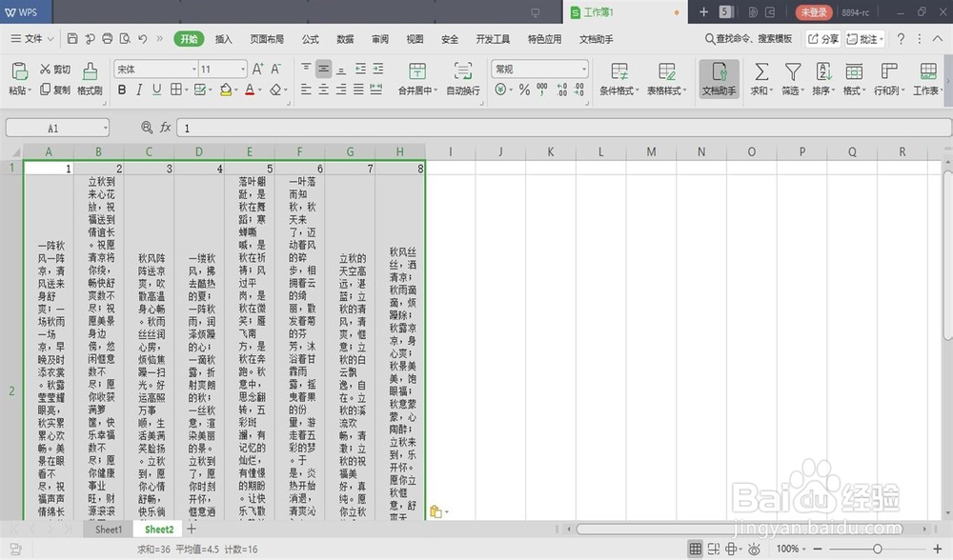Image resolution: width=953 pixels, height=560 pixels.
Task: Add a new sheet with plus button
Action: click(192, 529)
